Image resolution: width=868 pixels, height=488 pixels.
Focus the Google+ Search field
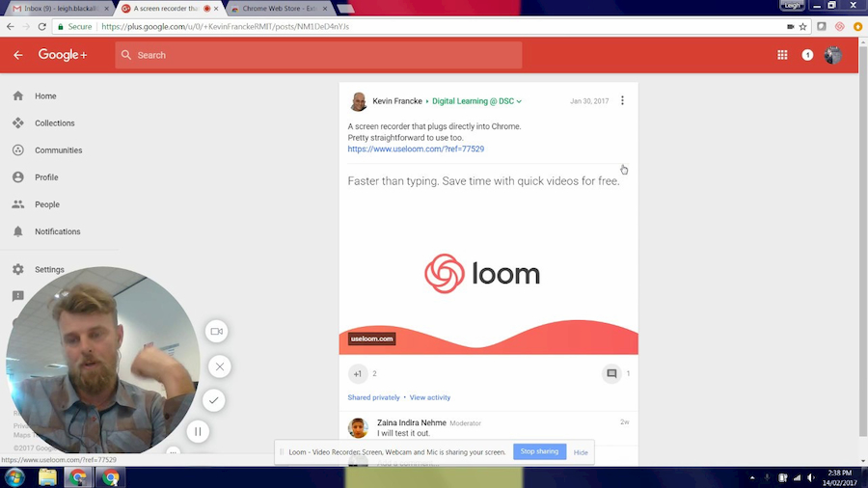(318, 55)
